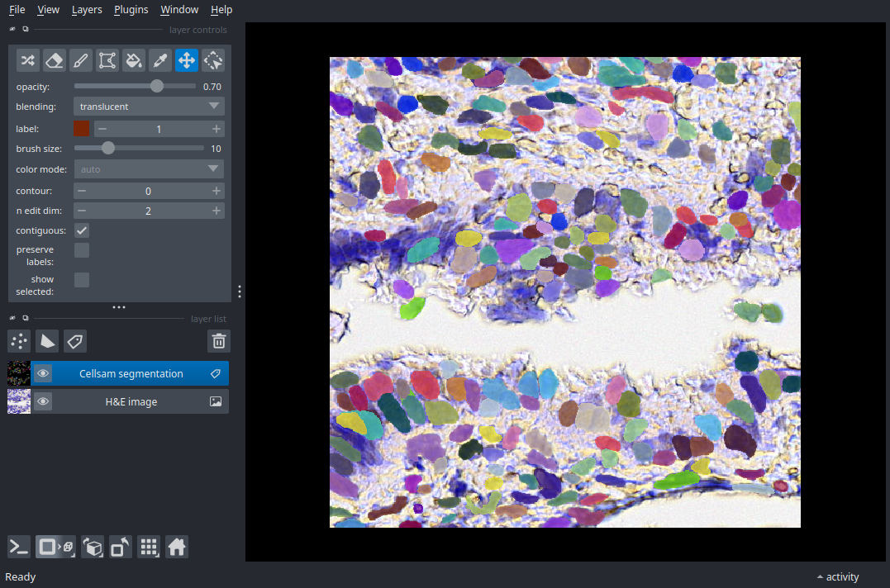Image resolution: width=890 pixels, height=588 pixels.
Task: Activate the label eraser tool
Action: tap(55, 59)
